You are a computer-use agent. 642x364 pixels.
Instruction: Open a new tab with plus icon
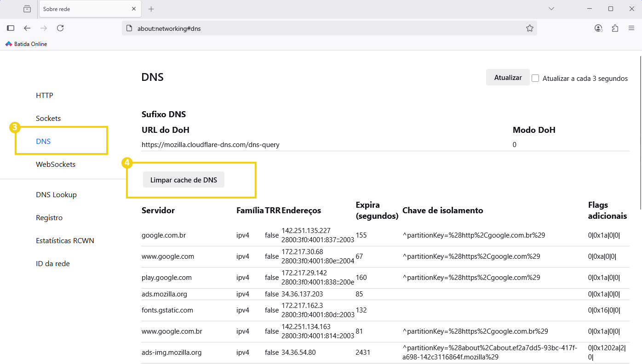click(x=151, y=9)
